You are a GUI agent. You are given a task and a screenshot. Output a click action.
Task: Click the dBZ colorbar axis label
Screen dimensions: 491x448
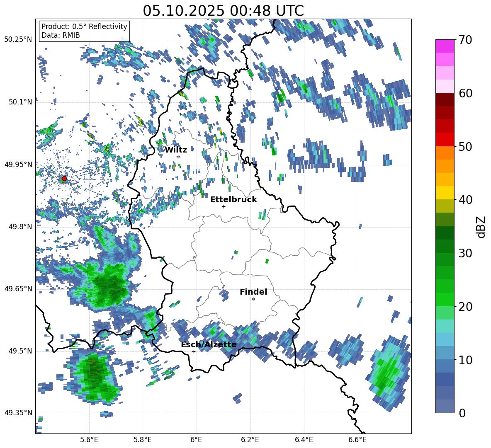(481, 227)
